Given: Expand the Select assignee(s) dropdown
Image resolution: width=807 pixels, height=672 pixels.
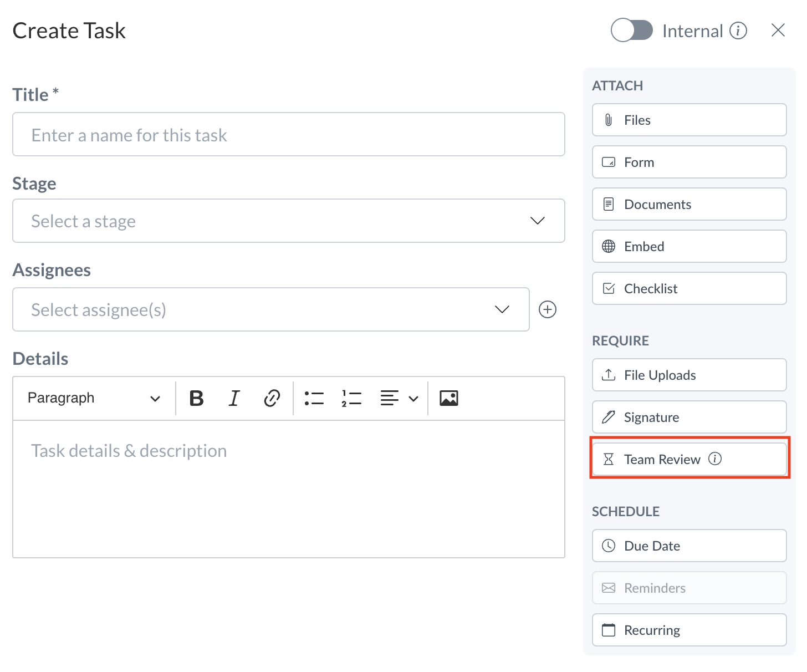Looking at the screenshot, I should tap(270, 309).
